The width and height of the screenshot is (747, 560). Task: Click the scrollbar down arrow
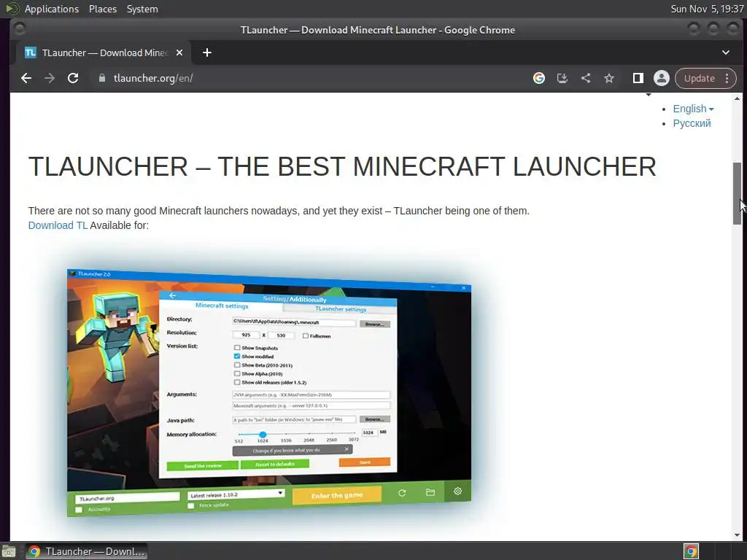[737, 535]
